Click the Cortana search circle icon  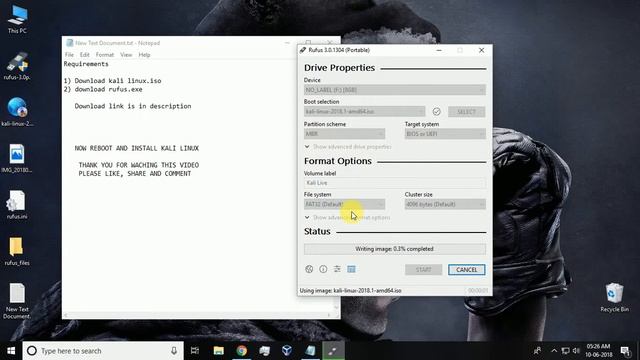32,351
